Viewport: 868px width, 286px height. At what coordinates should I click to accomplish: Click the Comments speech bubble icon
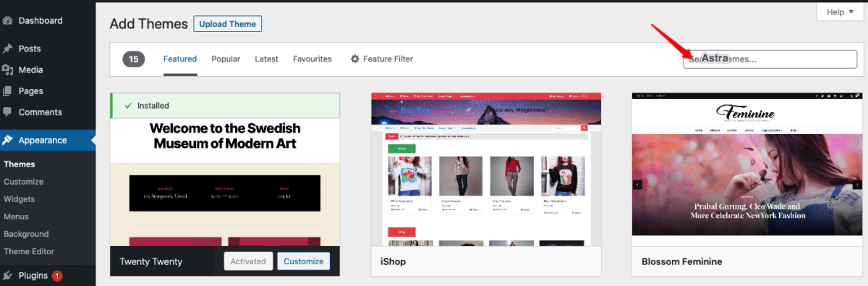(x=8, y=112)
